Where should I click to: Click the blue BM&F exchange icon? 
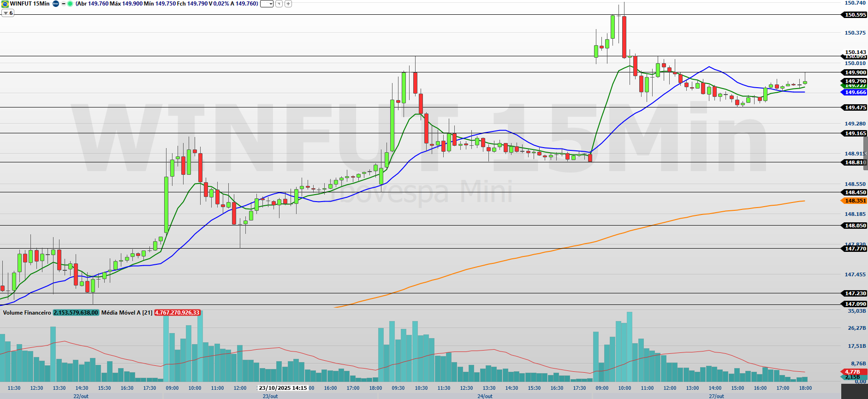click(x=56, y=4)
